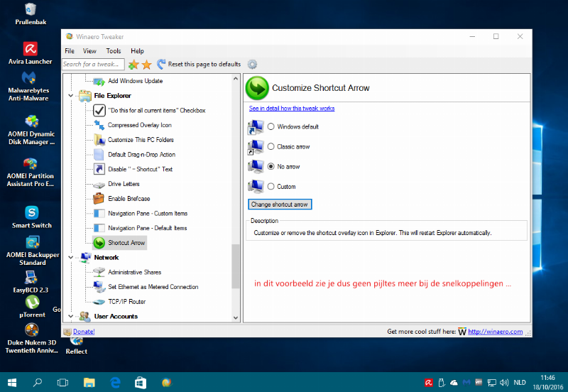The height and width of the screenshot is (392, 568).
Task: Click the add to favorites star icon
Action: tap(133, 65)
